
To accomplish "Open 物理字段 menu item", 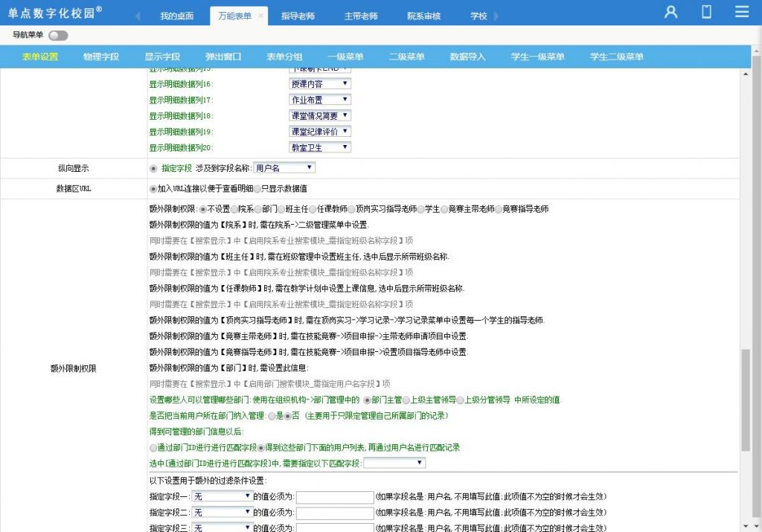I will tap(101, 57).
